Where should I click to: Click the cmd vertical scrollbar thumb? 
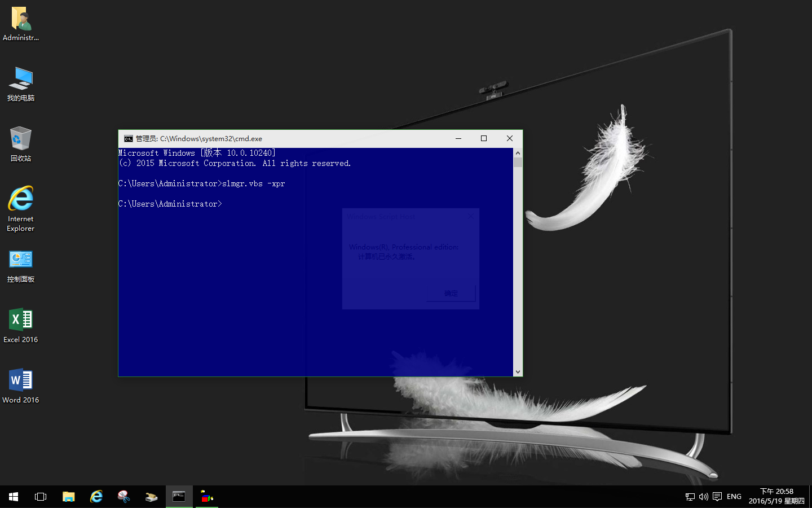[518, 163]
